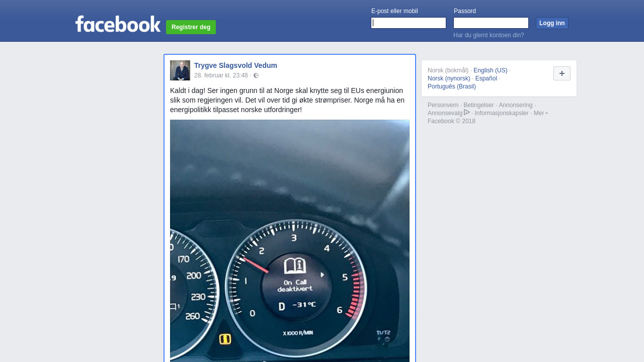Open Har du glemt kontoen din link
Screen dimensions: 644x362
[x=489, y=35]
